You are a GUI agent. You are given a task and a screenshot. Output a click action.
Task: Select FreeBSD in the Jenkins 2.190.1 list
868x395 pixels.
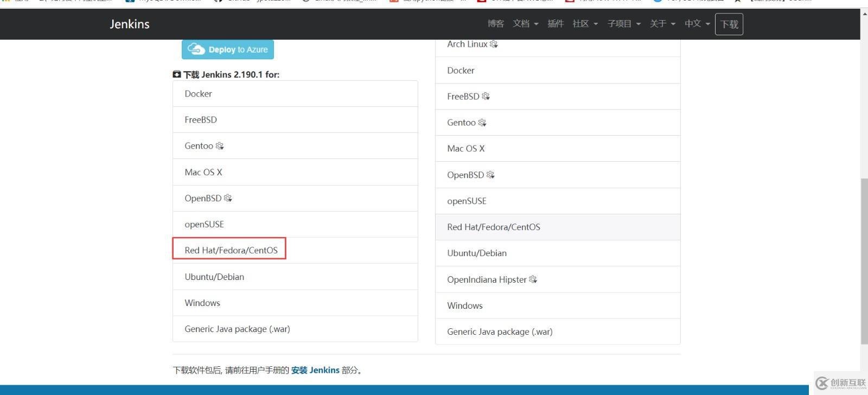295,120
